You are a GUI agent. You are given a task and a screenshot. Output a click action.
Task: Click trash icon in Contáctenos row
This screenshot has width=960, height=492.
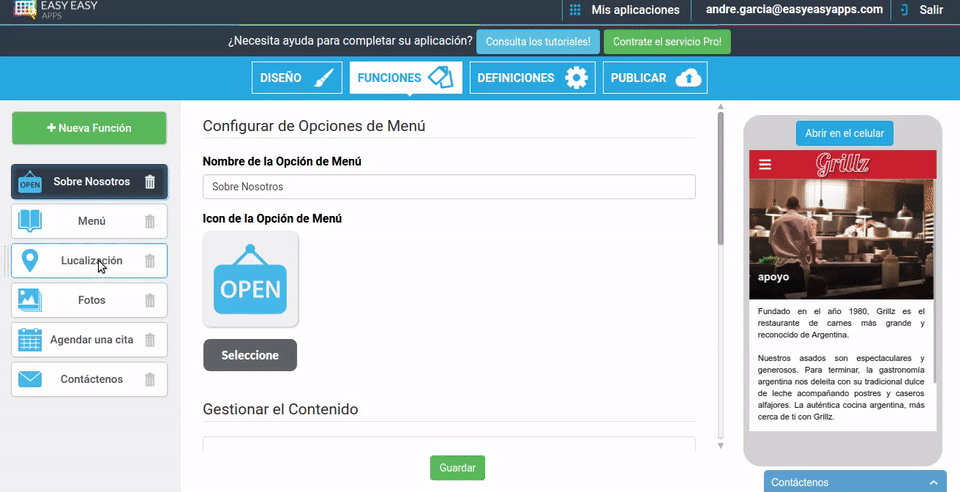(x=150, y=379)
